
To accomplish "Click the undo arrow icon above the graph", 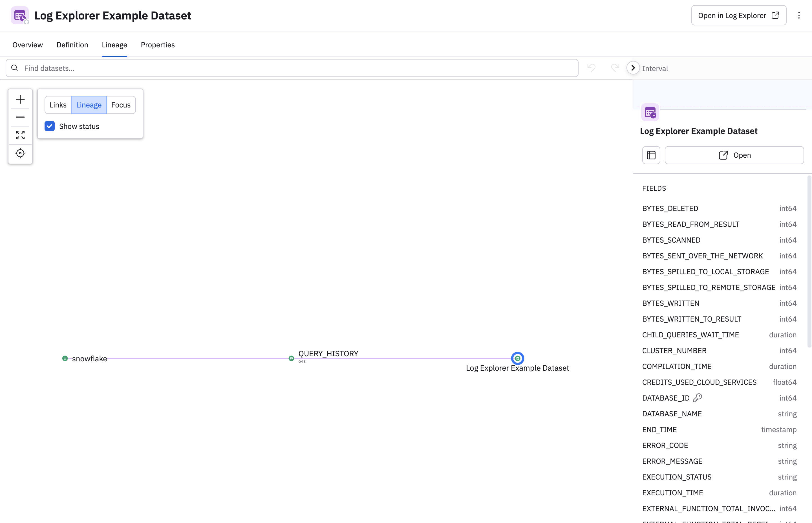I will click(x=592, y=68).
